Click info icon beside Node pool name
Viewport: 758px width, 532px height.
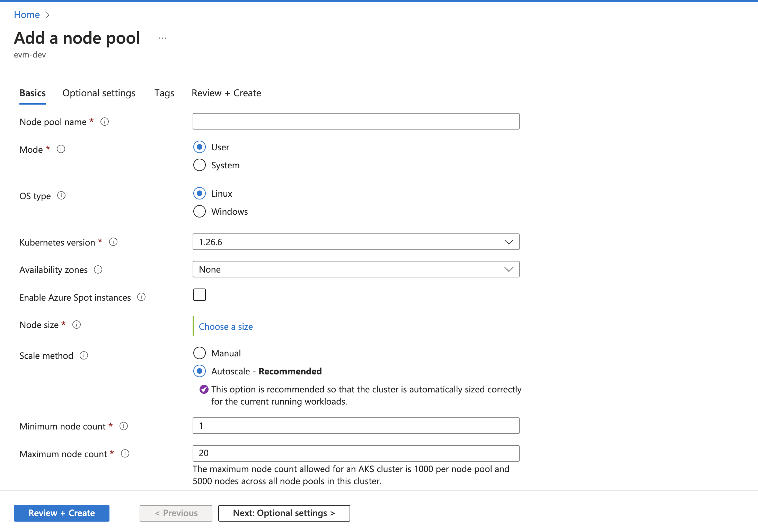point(105,122)
